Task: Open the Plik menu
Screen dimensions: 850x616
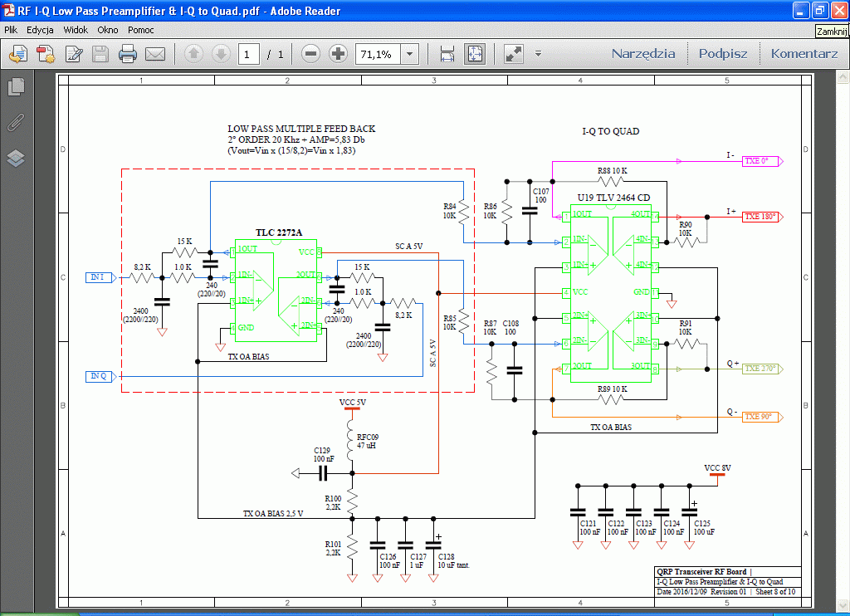Action: click(x=11, y=29)
